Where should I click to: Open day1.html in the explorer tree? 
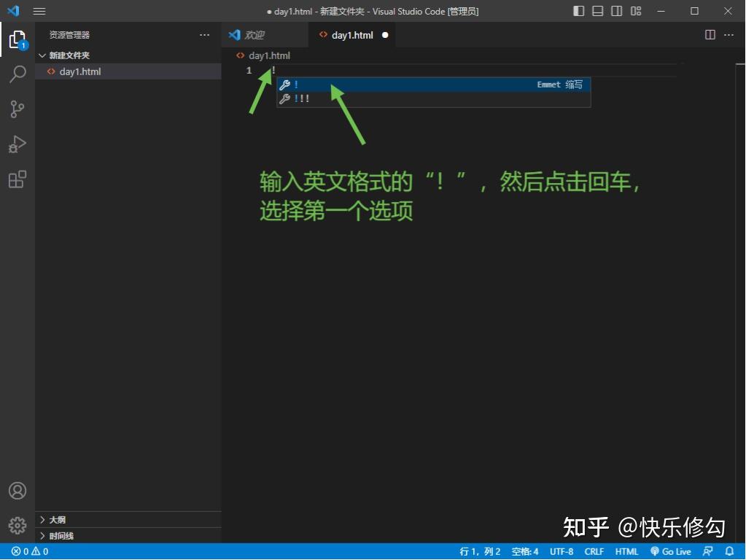[x=128, y=71]
